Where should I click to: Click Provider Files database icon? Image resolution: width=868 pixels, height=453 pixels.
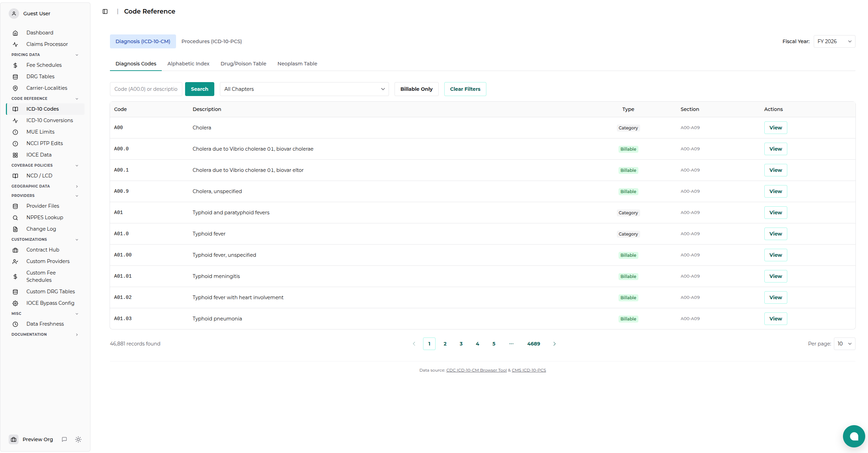[x=15, y=206]
